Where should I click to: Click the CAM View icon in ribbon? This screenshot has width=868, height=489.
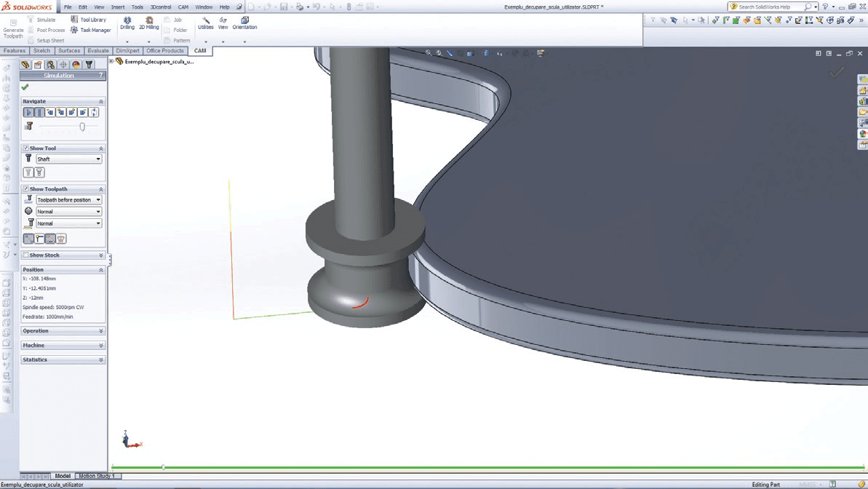223,23
